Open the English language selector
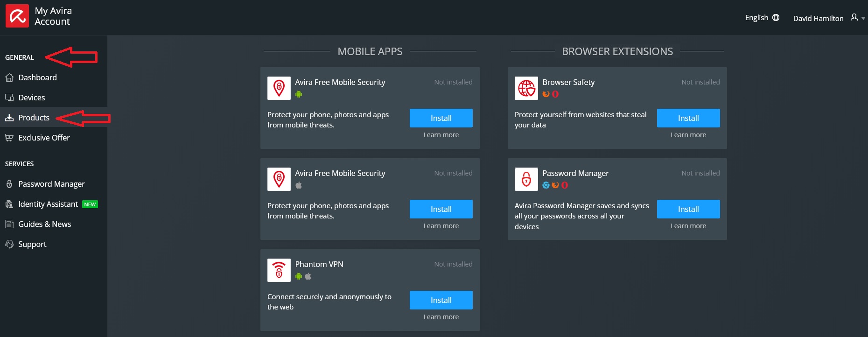868x337 pixels. point(756,18)
